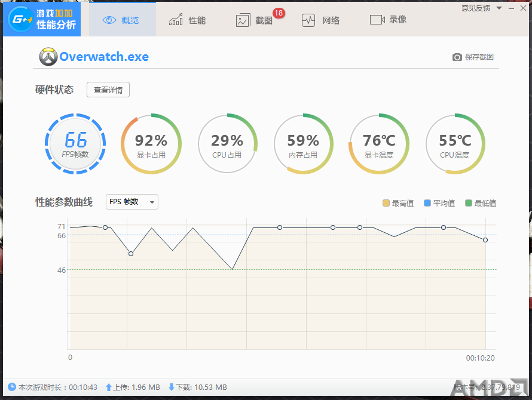
Task: Click the yellow 最高值 legend swatch
Action: tap(386, 203)
